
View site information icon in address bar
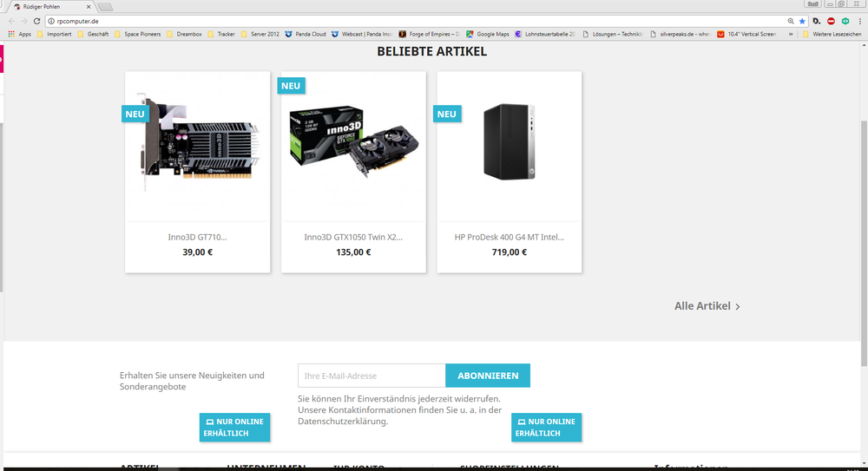click(x=51, y=21)
